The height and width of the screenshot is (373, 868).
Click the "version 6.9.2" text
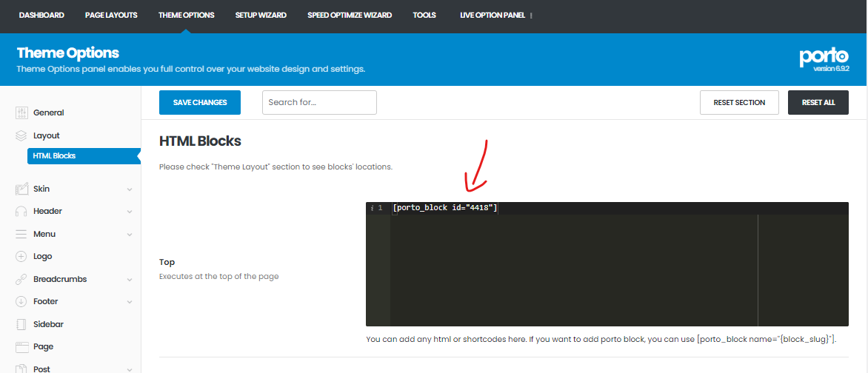tap(831, 69)
